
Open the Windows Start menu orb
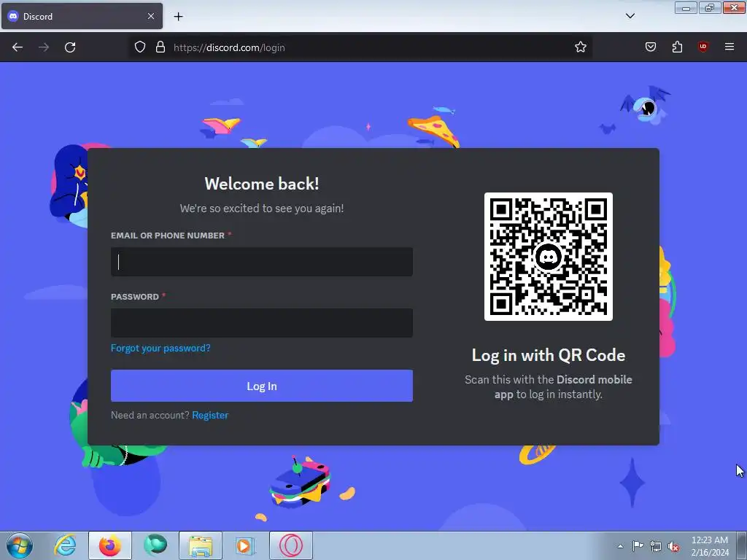tap(20, 545)
